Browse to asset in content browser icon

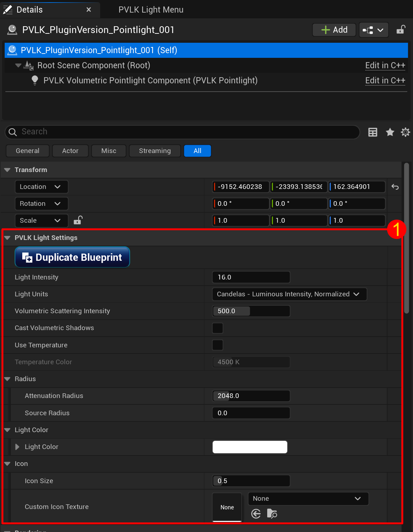click(272, 514)
